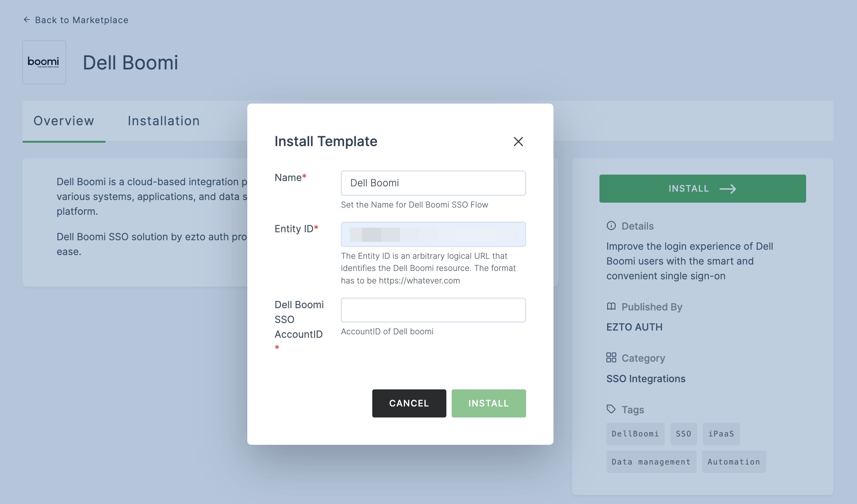857x504 pixels.
Task: Click the Install Template dialog title
Action: tap(326, 142)
